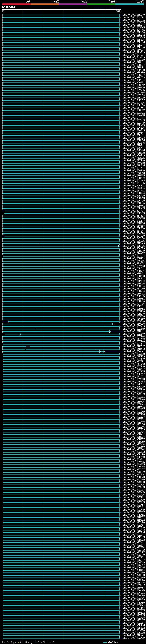The width and height of the screenshot is (146, 644).
Task: Click hit label UniRef100_Q38HV1
Action: (x=134, y=352)
